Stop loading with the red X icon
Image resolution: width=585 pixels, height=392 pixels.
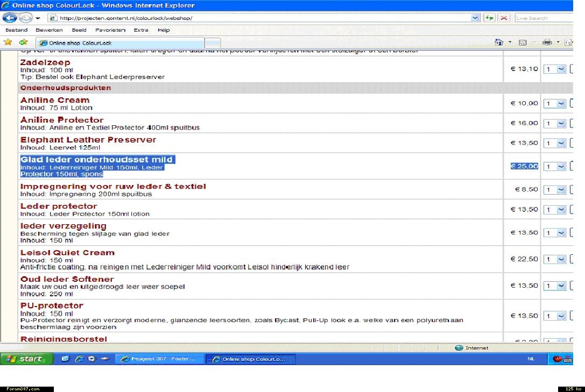(x=504, y=18)
